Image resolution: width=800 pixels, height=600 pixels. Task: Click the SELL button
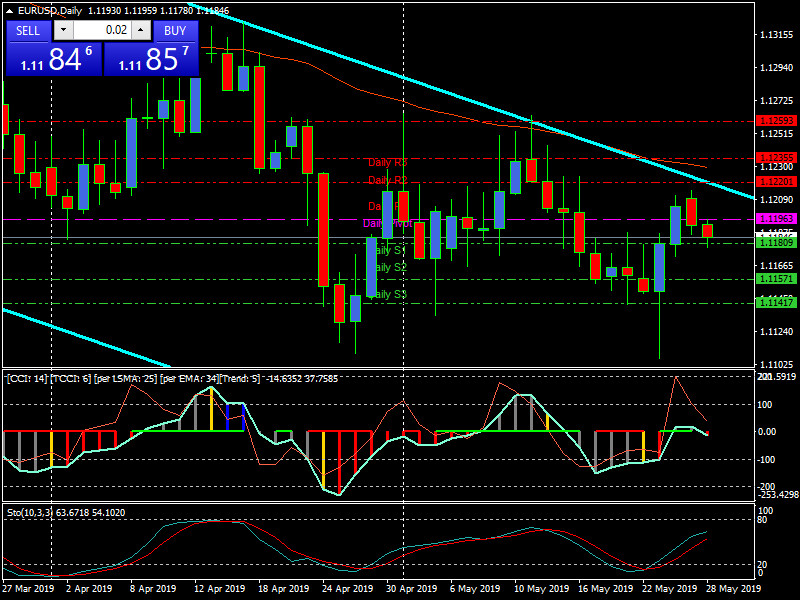27,31
